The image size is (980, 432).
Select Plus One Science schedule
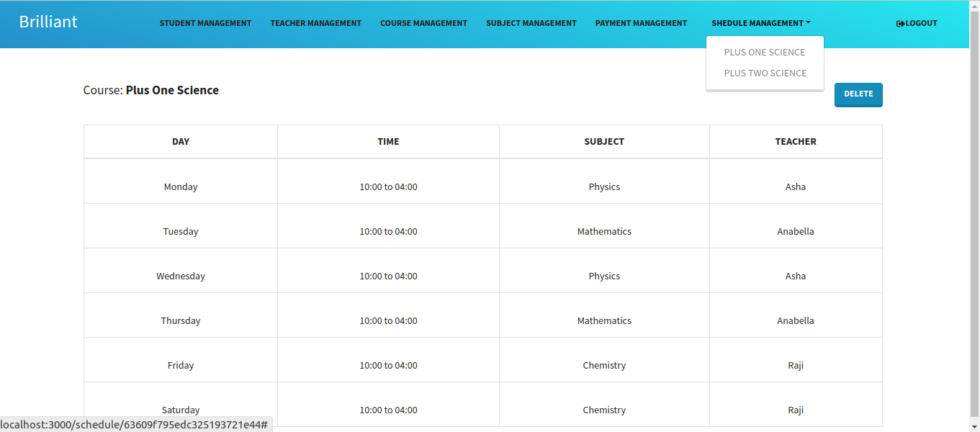pos(765,53)
